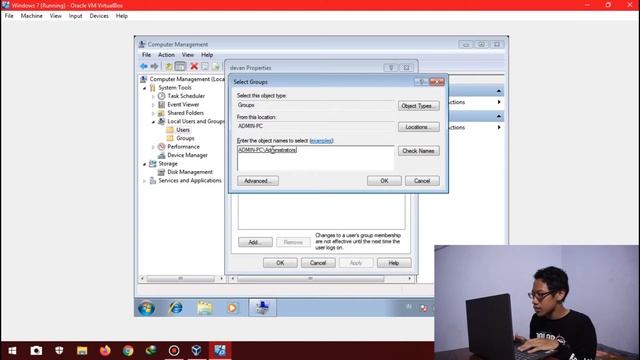Click Add button in devan Properties

pyautogui.click(x=255, y=242)
